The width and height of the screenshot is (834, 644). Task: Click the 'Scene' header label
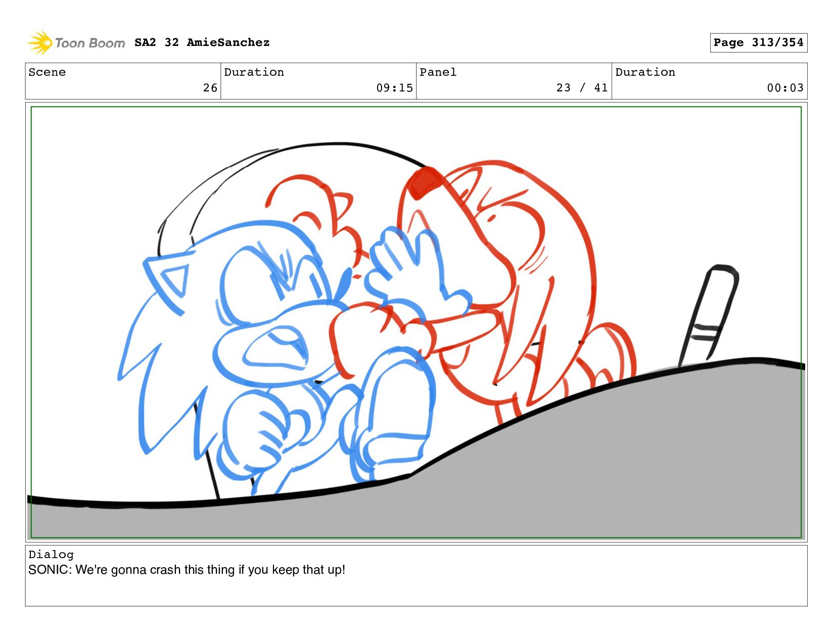(x=47, y=72)
